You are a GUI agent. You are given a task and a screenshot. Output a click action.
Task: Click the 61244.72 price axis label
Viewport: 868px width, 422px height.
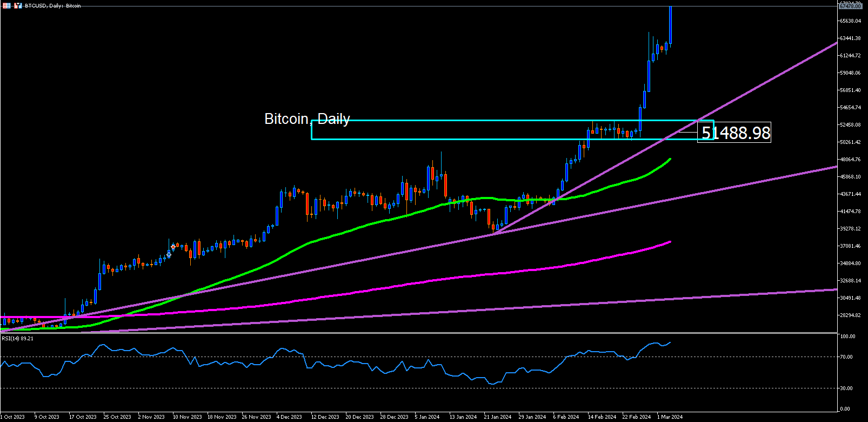point(850,56)
